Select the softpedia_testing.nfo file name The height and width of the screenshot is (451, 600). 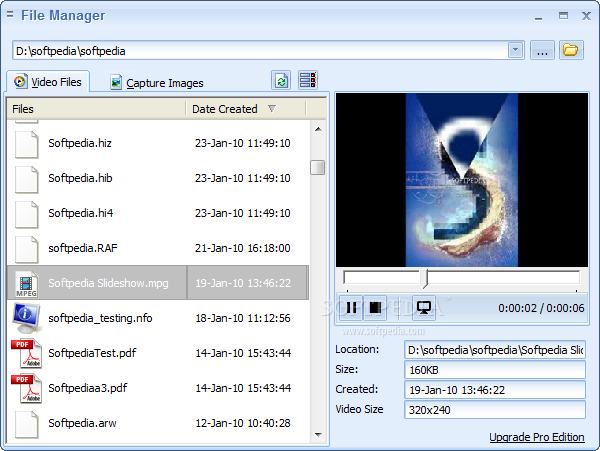pyautogui.click(x=100, y=318)
